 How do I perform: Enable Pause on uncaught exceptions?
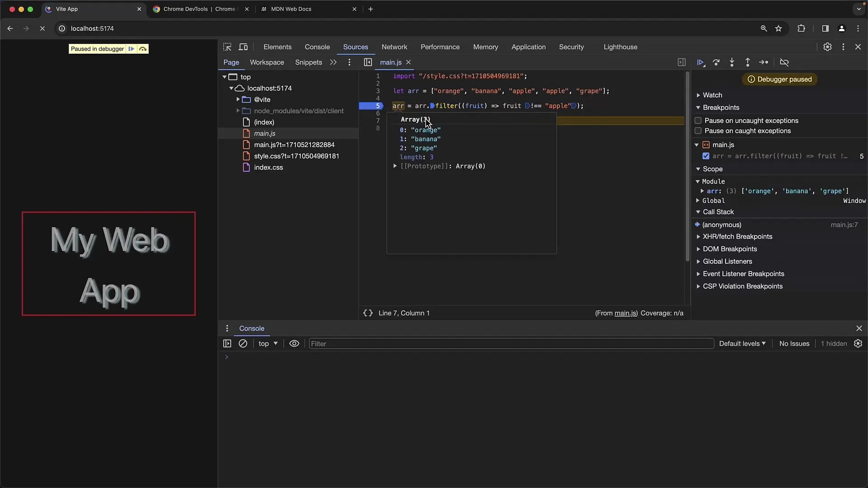click(698, 121)
